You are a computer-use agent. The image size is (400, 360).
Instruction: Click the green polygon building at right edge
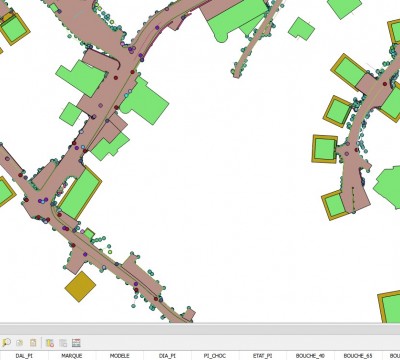pos(388,187)
